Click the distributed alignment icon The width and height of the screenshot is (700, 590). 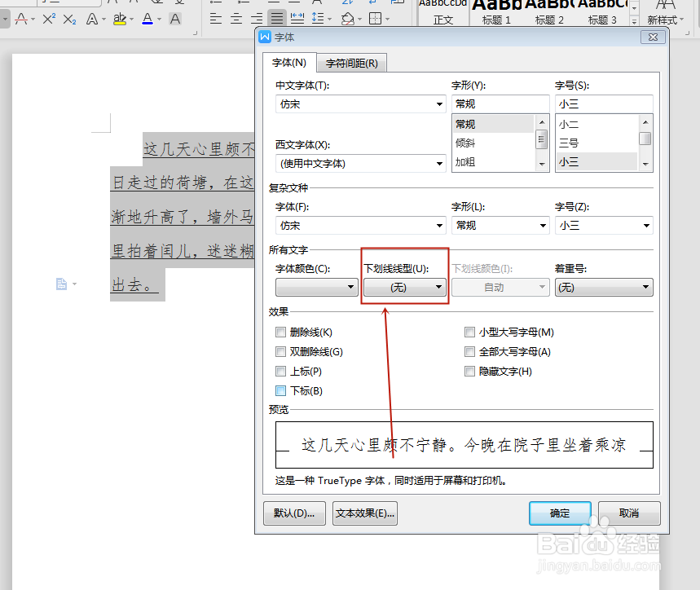(297, 18)
